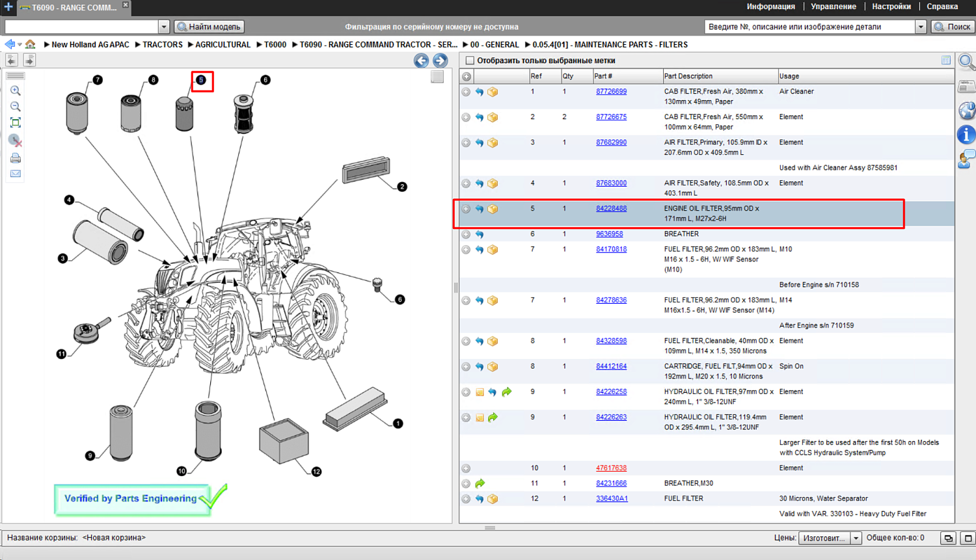
Task: Open part number link 84226263
Action: [612, 418]
